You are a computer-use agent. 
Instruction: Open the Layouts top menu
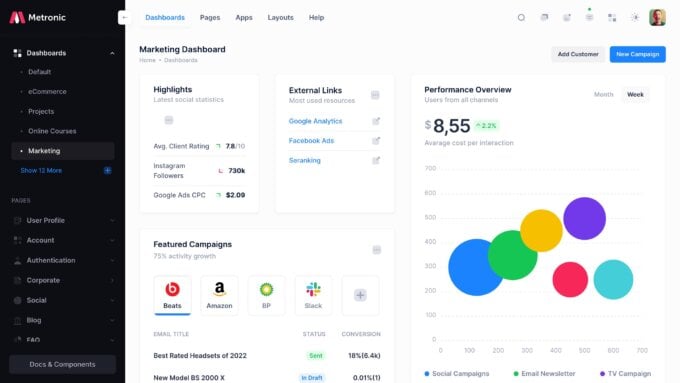pos(280,18)
